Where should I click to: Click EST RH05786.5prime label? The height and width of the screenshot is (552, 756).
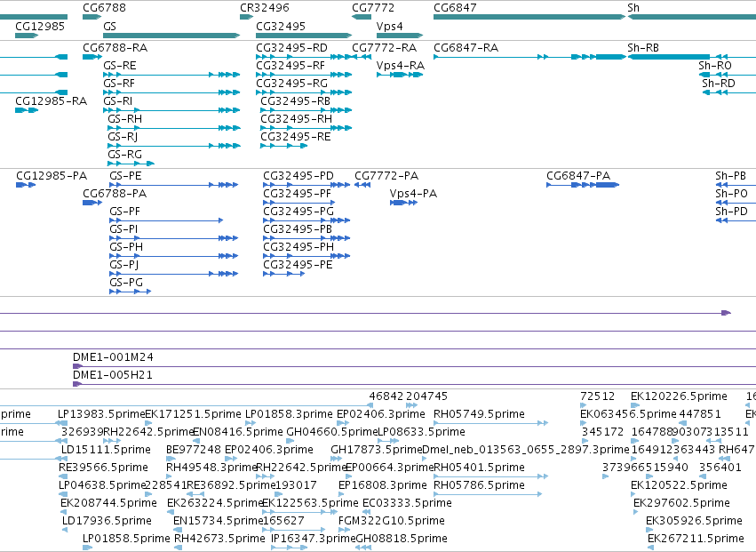(x=479, y=485)
